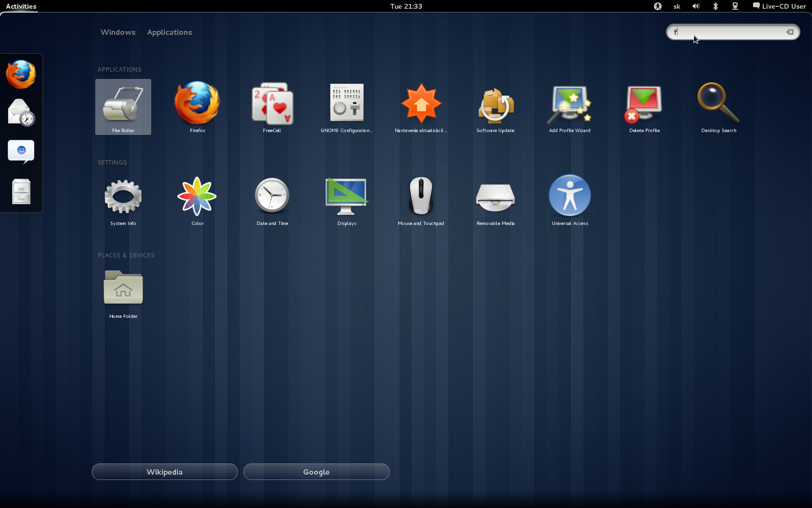Open the Live-CD User menu

779,6
